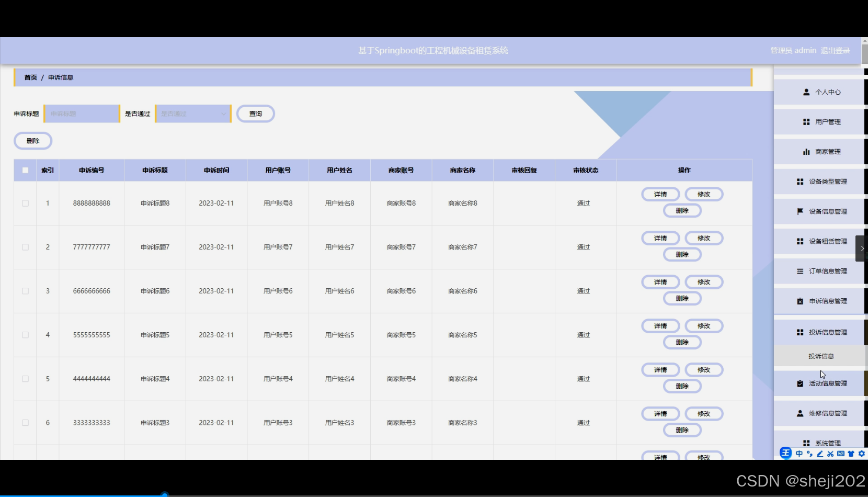The height and width of the screenshot is (497, 868).
Task: Expand 活动信息管理 sidebar menu
Action: [819, 383]
